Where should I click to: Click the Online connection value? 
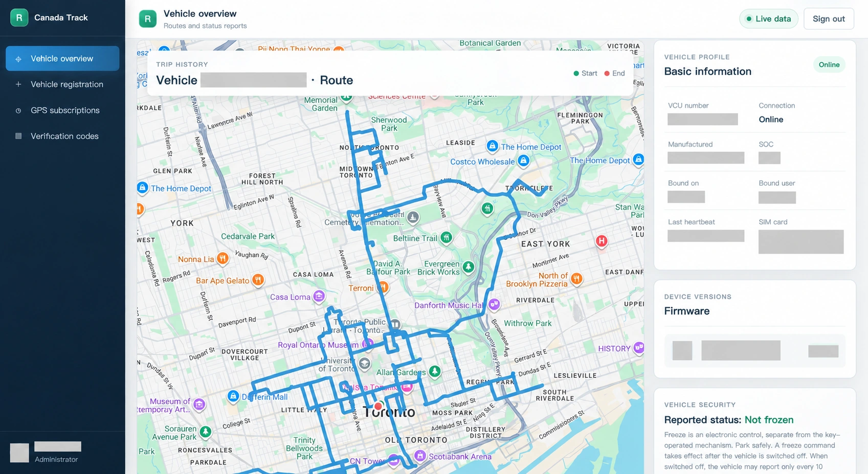771,119
